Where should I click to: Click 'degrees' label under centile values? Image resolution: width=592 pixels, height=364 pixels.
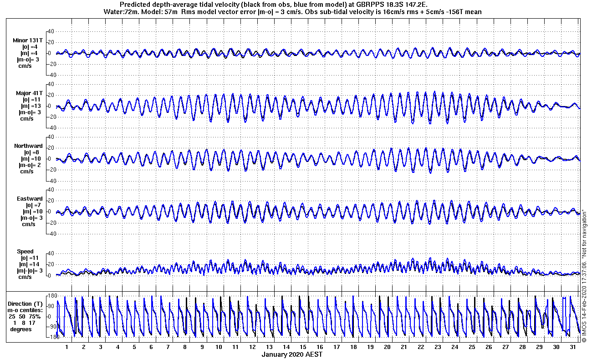point(21,329)
